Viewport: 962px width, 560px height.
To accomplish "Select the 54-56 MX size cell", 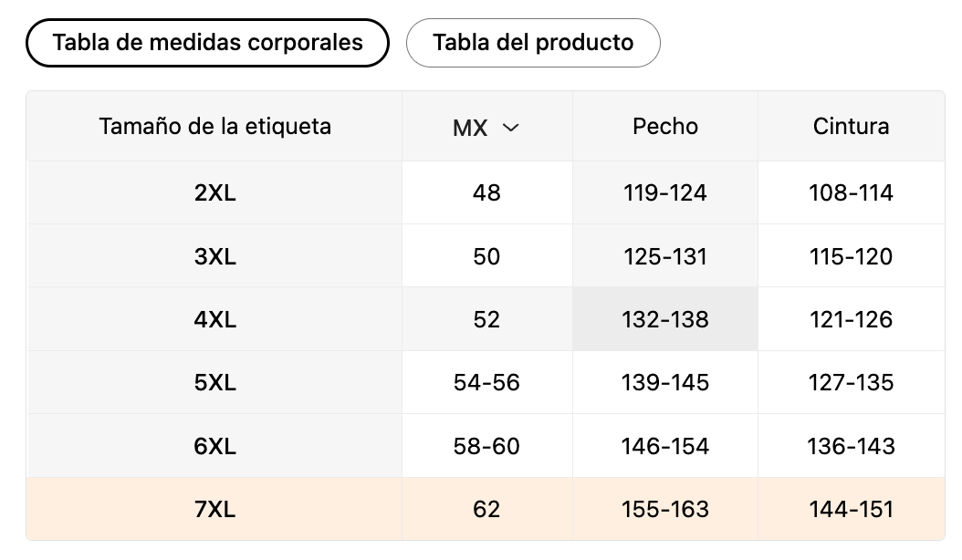I will tap(486, 383).
